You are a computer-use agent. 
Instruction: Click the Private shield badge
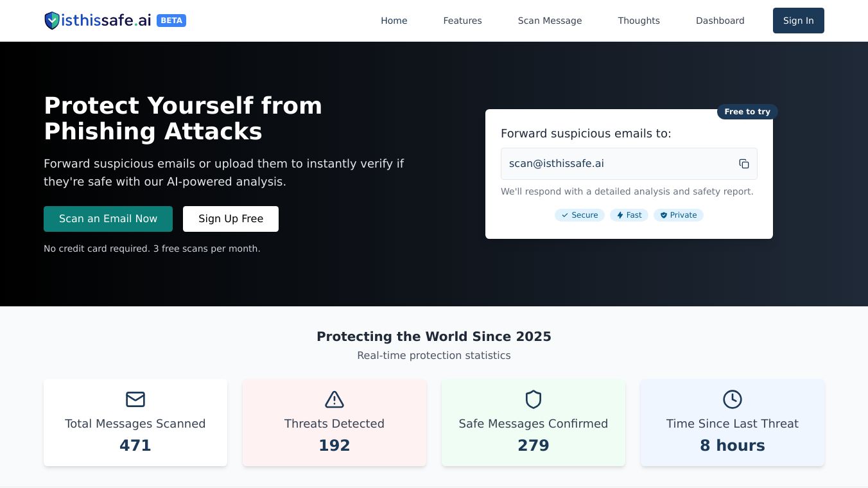tap(679, 215)
